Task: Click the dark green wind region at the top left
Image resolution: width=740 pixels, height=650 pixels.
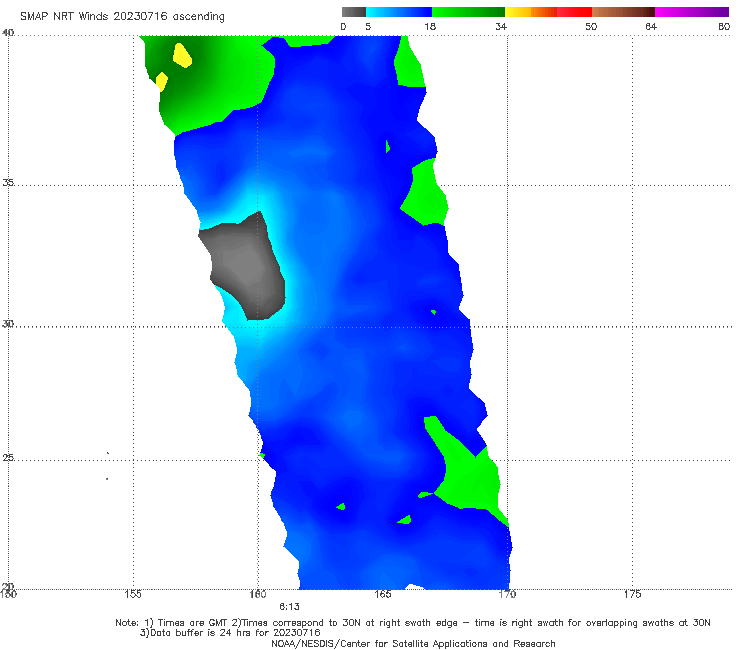Action: coord(208,80)
